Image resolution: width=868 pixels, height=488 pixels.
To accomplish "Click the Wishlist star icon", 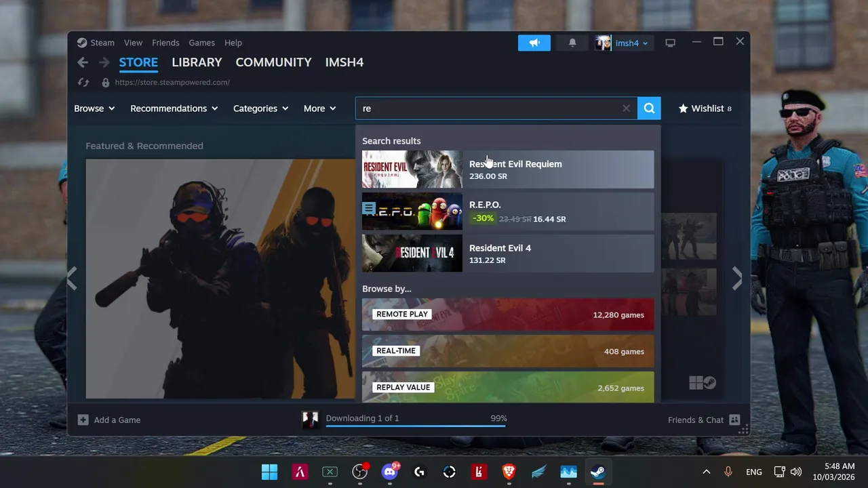I will [683, 108].
